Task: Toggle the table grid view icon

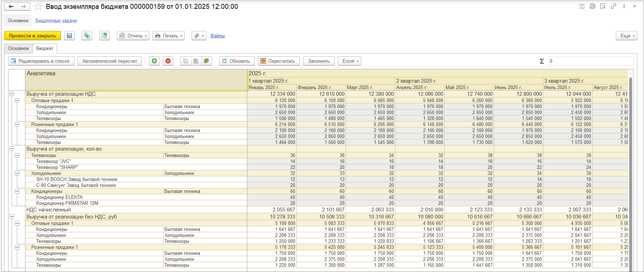Action: click(206, 61)
